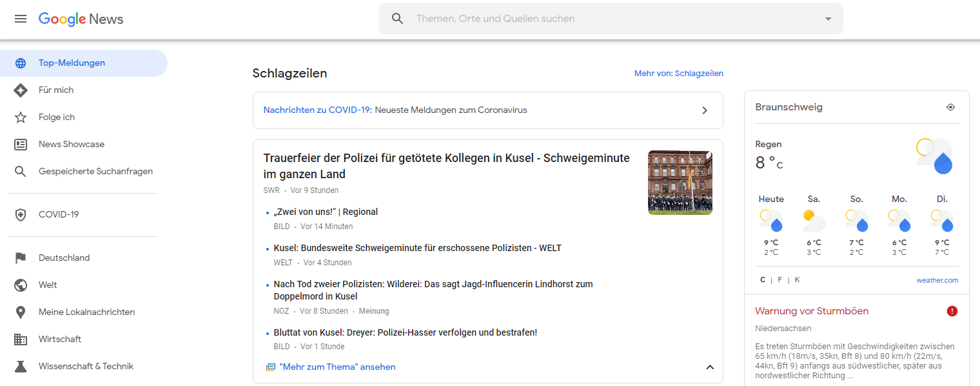The width and height of the screenshot is (980, 386).
Task: Visit weather.com from the weather widget
Action: [x=937, y=279]
